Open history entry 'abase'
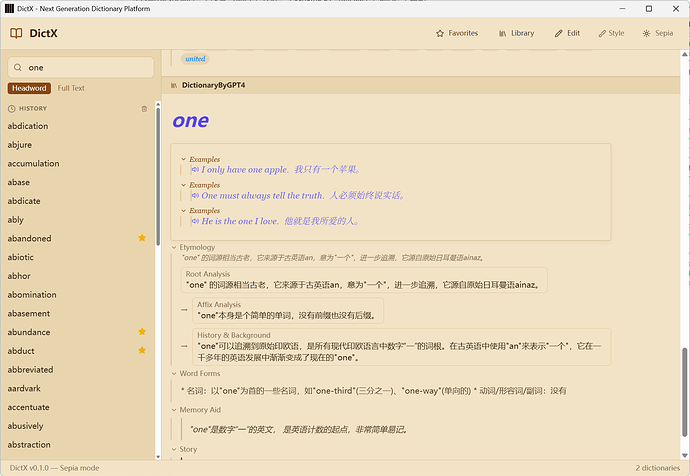 [x=18, y=182]
